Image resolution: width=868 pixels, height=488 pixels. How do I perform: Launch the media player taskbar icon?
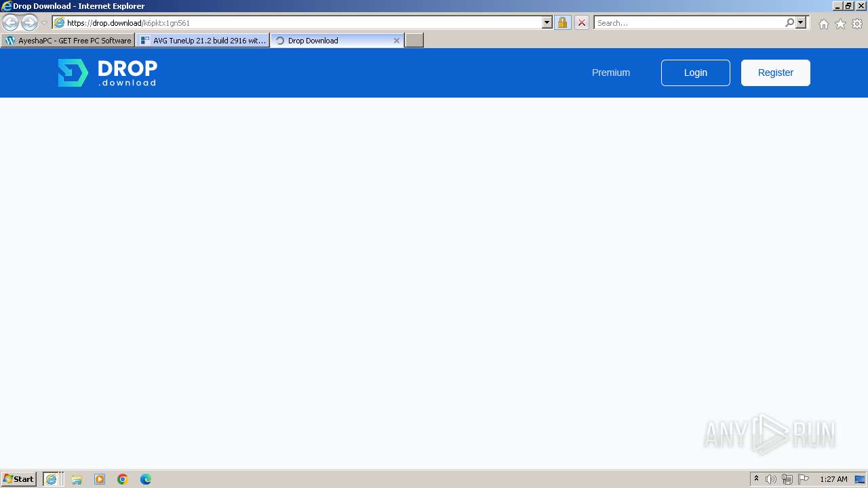(x=100, y=479)
